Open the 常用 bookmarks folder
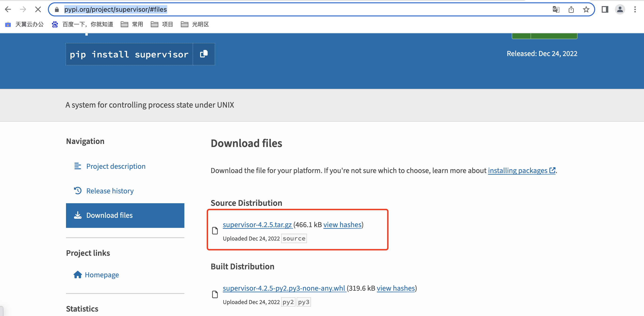644x316 pixels. (132, 24)
